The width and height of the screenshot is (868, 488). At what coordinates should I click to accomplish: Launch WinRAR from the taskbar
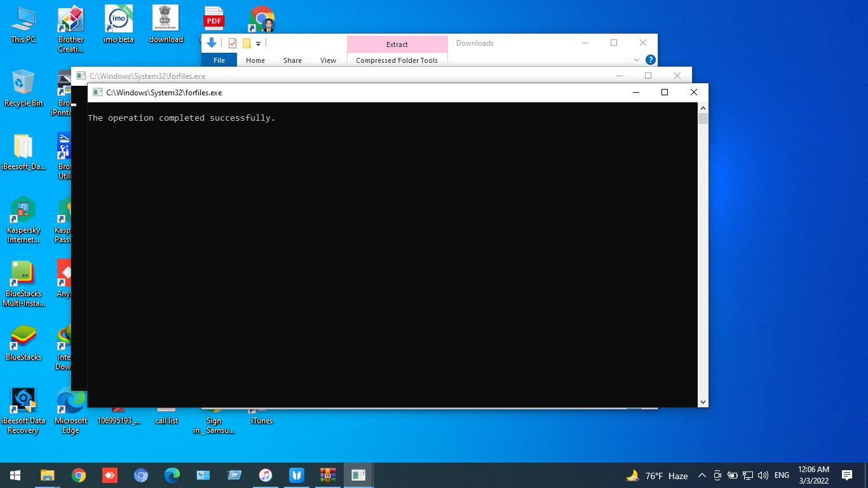coord(328,475)
